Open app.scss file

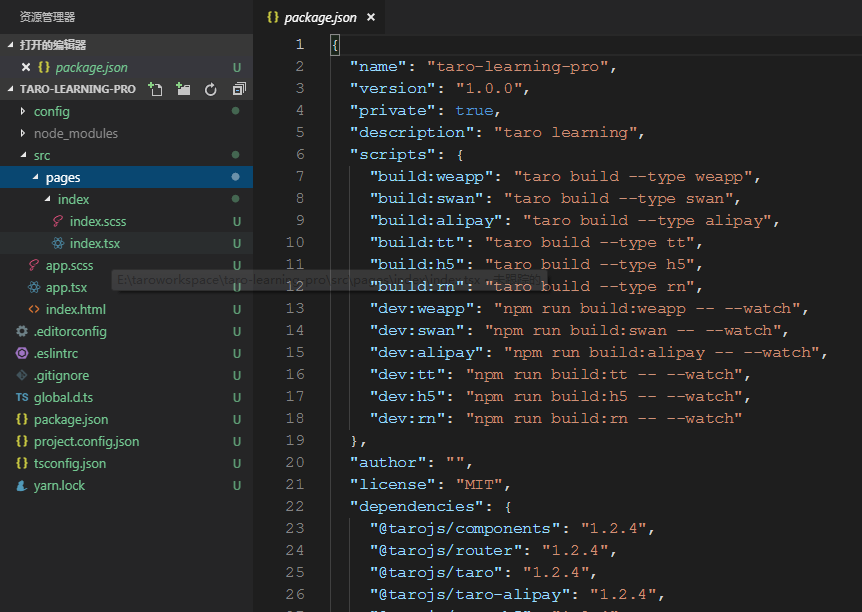[126, 265]
